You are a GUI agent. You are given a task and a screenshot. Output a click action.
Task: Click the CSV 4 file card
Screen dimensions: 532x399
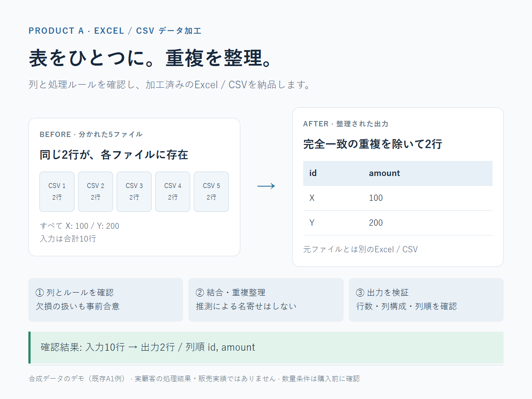click(x=172, y=192)
